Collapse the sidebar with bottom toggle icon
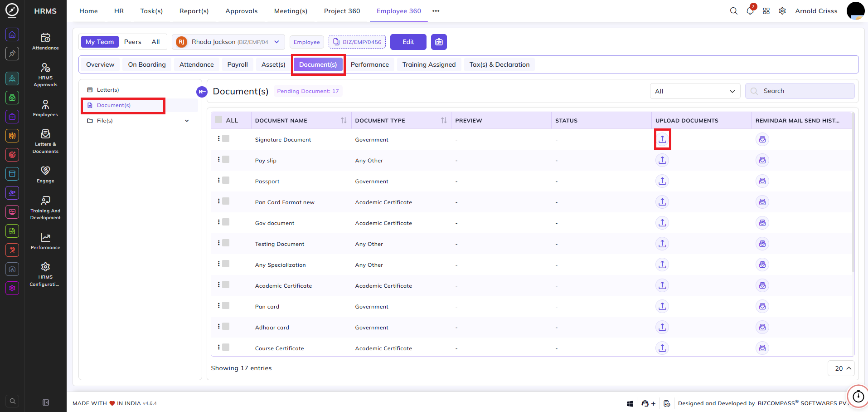 click(45, 402)
